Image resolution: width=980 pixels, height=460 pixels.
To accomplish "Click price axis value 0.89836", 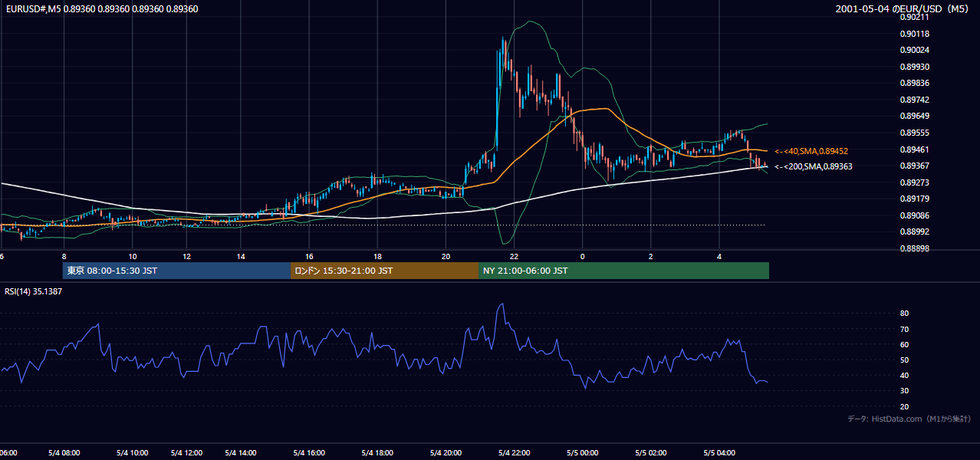I will (x=914, y=83).
